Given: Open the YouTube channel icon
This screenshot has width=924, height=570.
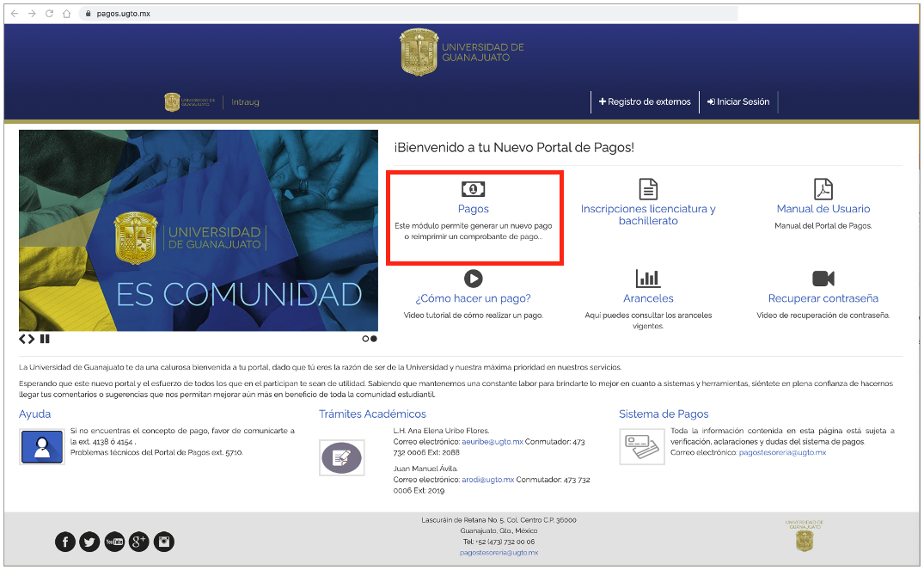Looking at the screenshot, I should coord(114,542).
